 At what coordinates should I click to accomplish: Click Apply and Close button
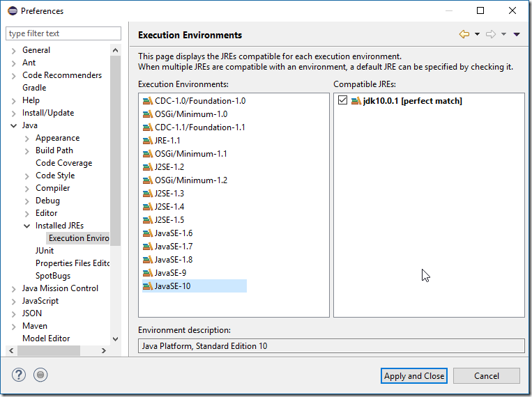click(x=414, y=376)
